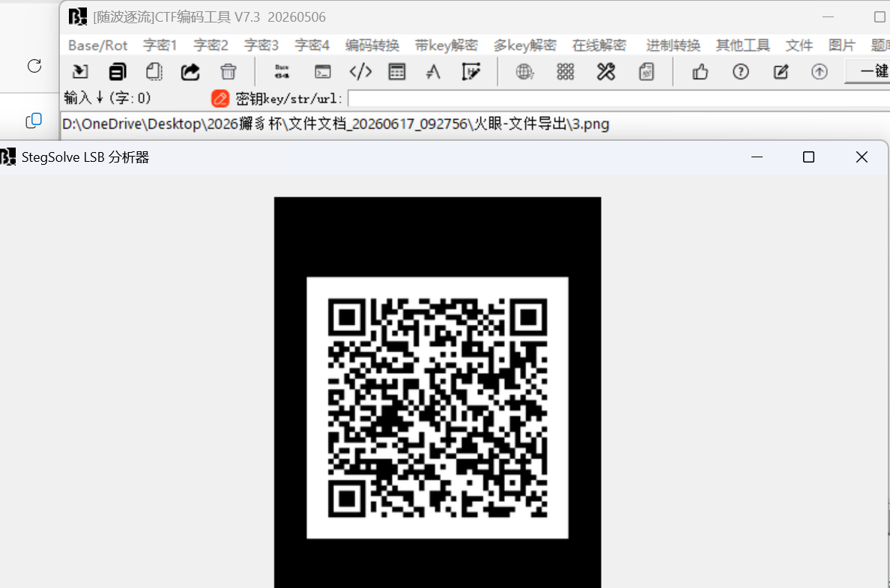The image size is (890, 588).
Task: Click the letter A font icon
Action: (x=433, y=71)
